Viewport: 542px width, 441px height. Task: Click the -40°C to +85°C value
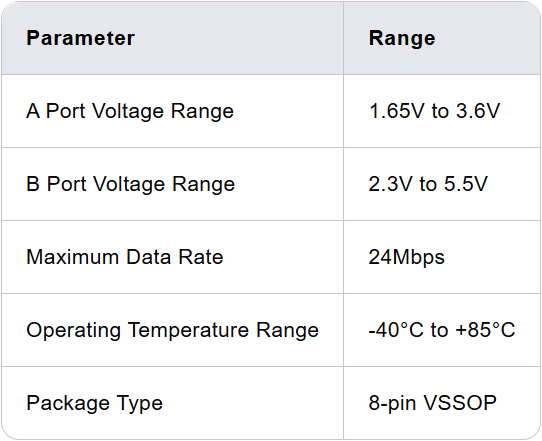442,330
